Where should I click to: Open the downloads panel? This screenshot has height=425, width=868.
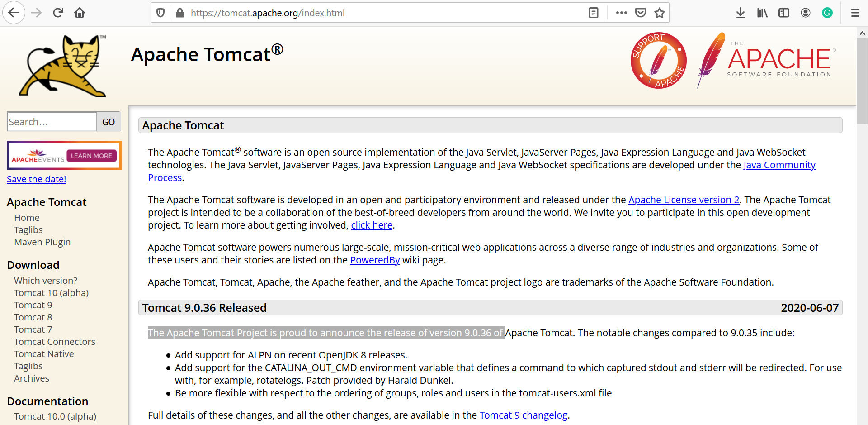point(741,13)
